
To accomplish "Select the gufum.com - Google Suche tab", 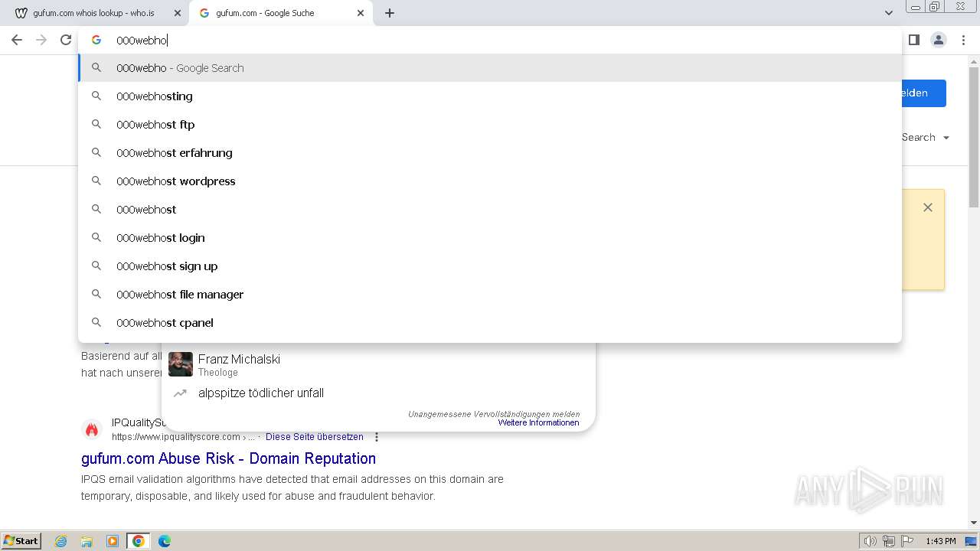I will click(x=280, y=13).
